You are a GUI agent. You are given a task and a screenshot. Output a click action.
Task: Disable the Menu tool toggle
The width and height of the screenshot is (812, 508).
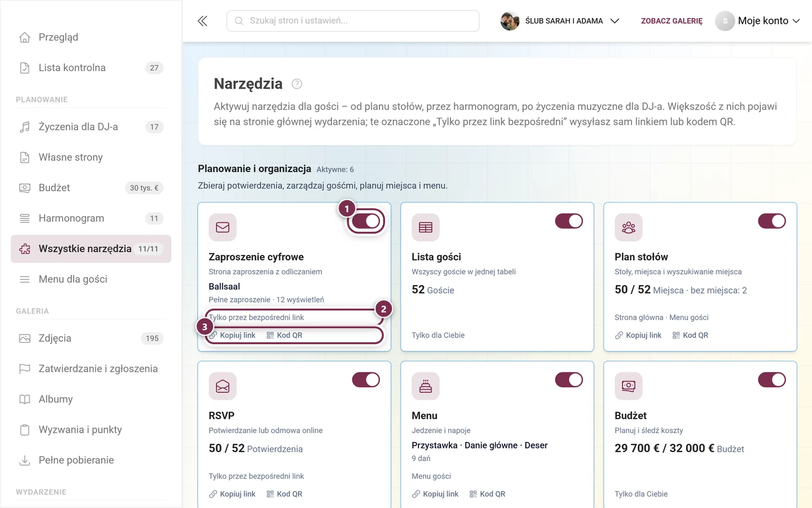point(569,380)
